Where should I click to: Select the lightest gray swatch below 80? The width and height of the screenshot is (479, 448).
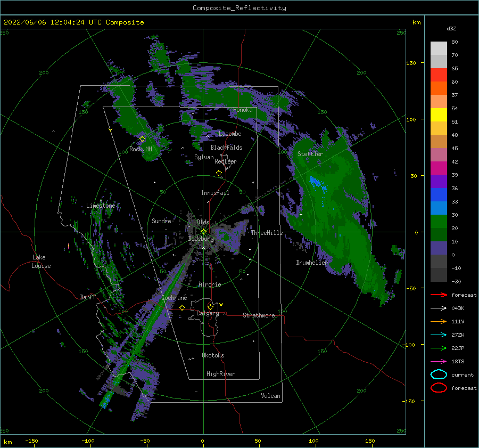(x=439, y=48)
